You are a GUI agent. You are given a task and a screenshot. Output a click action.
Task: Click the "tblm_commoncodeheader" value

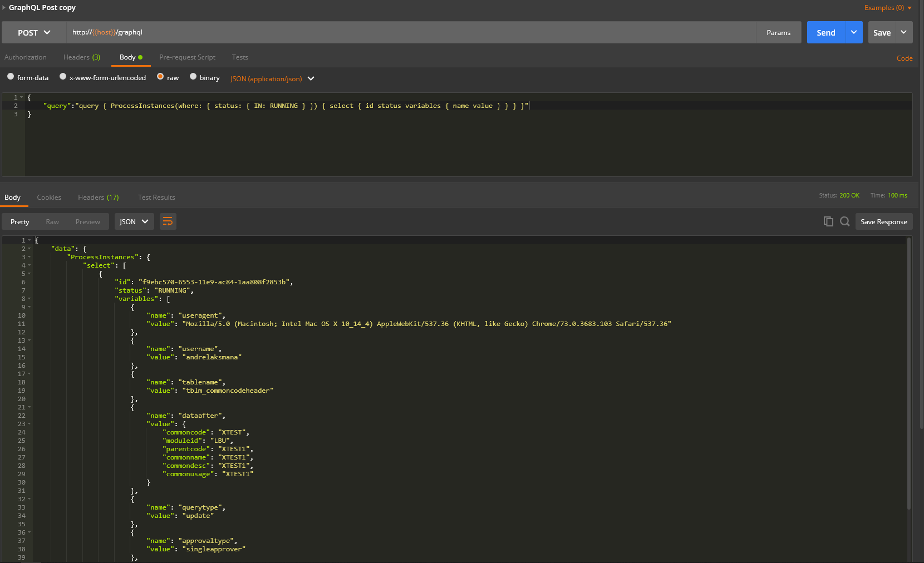pyautogui.click(x=228, y=391)
